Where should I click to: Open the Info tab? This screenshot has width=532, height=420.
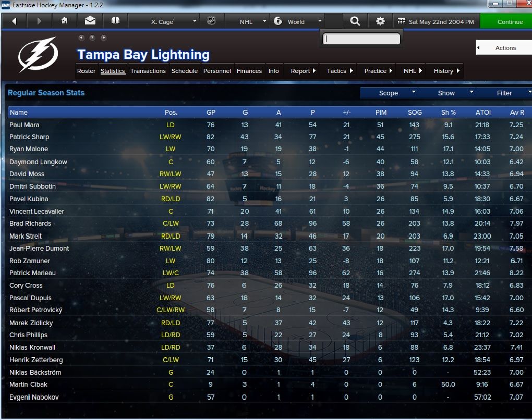(273, 71)
